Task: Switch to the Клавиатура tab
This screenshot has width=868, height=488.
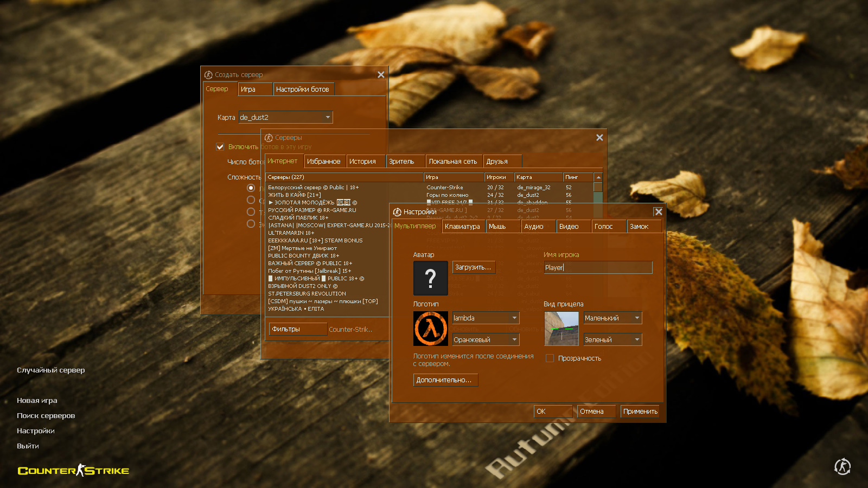Action: click(x=462, y=227)
